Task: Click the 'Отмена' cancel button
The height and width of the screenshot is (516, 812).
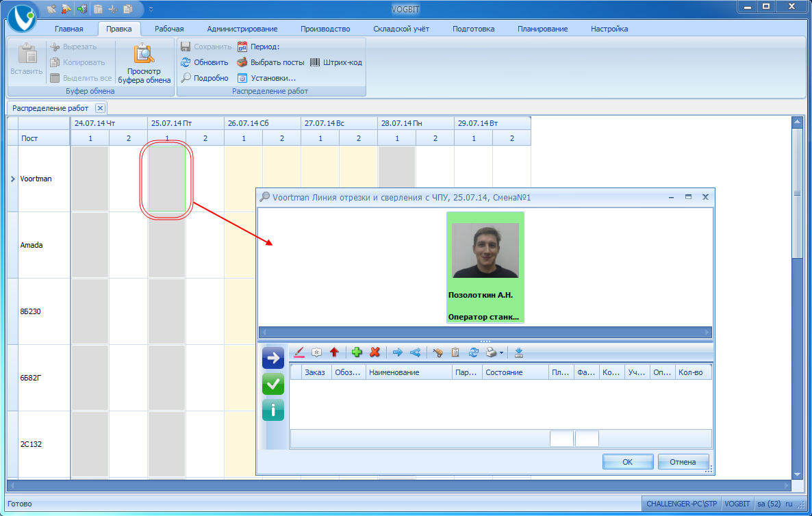Action: tap(683, 462)
